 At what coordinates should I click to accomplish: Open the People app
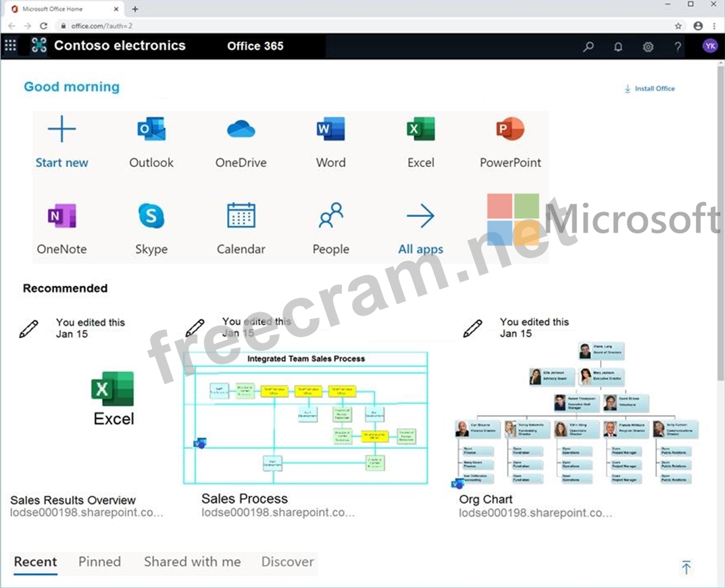point(330,216)
